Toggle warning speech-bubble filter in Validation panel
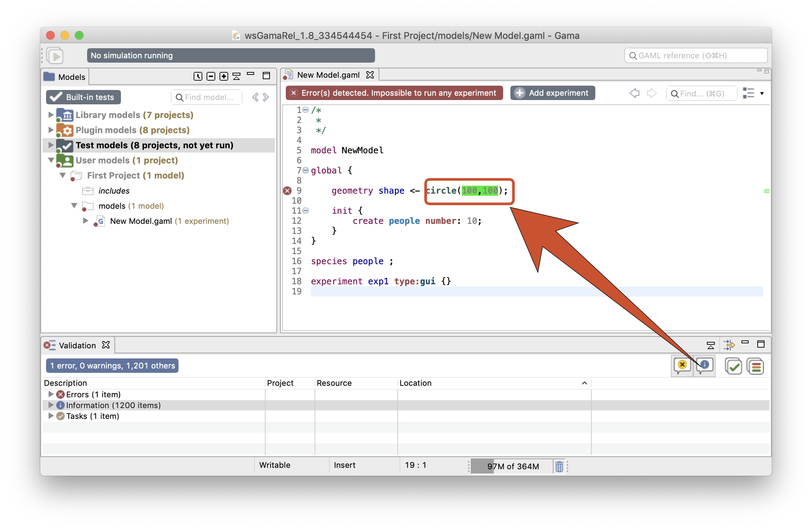Viewport: 812px width, 529px height. (x=682, y=366)
